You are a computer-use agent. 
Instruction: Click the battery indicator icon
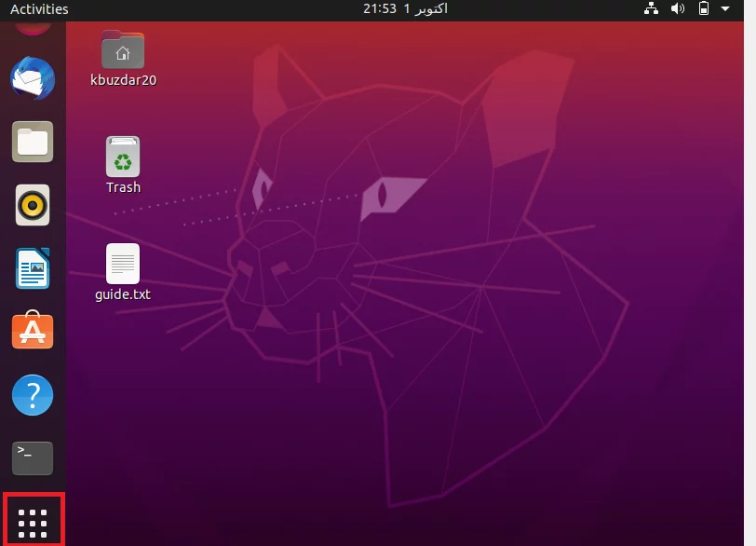pos(704,8)
